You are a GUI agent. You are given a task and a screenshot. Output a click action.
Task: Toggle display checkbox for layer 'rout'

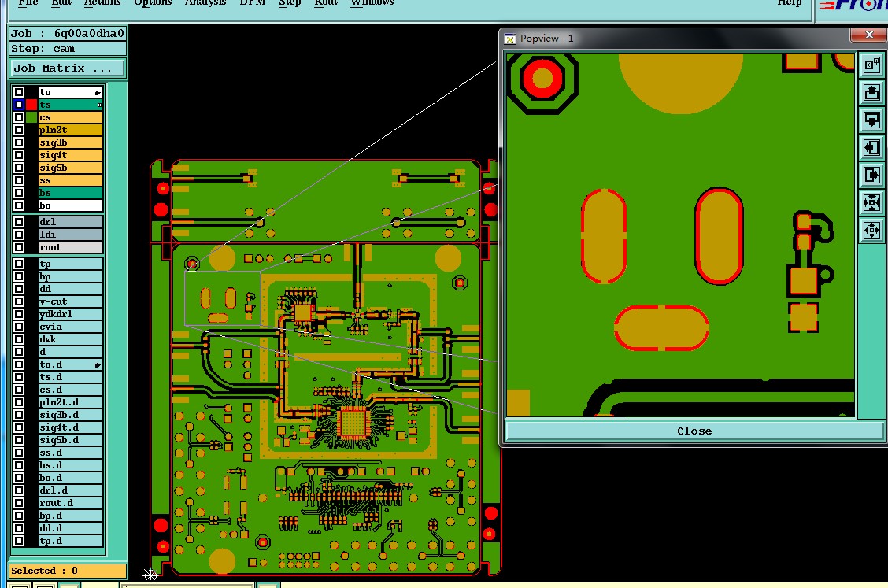(19, 247)
